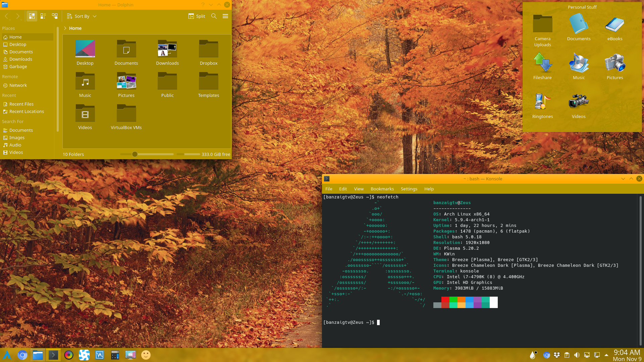Open the smiley face emoji app
Viewport: 644px width, 362px height.
pyautogui.click(x=146, y=355)
